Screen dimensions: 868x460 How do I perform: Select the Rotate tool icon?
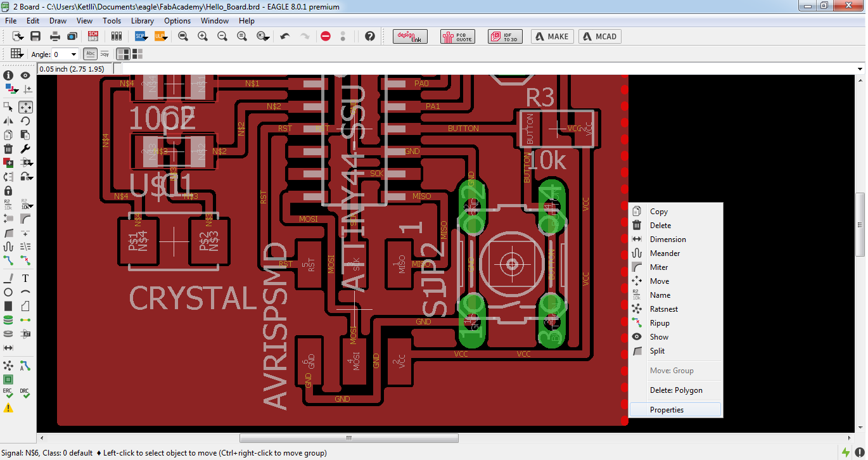(x=25, y=121)
